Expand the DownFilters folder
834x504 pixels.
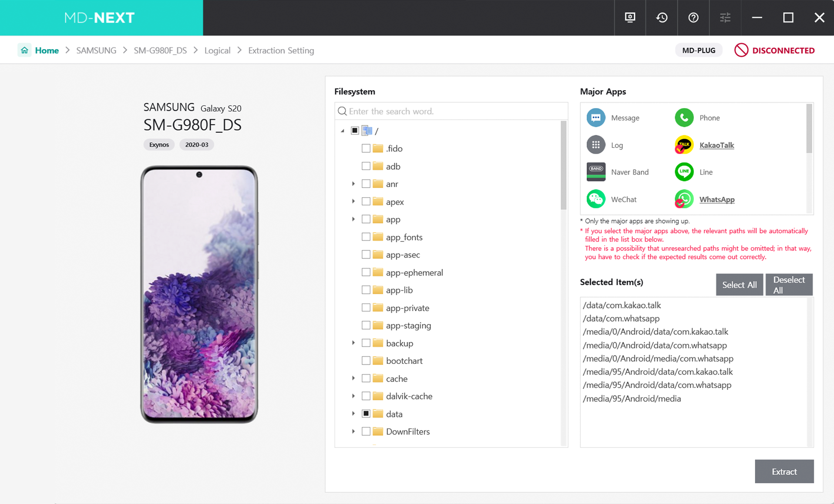click(x=353, y=431)
